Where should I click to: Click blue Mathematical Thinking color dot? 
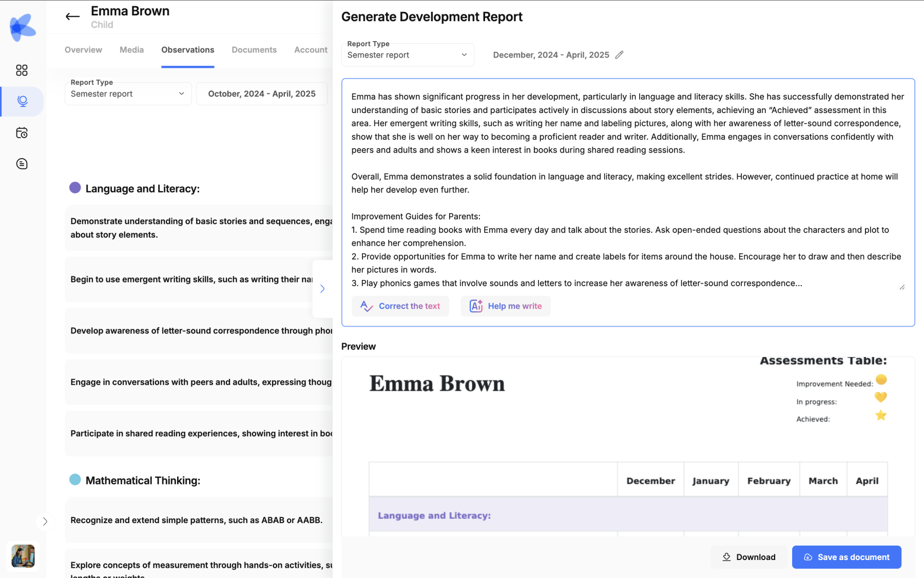[75, 479]
